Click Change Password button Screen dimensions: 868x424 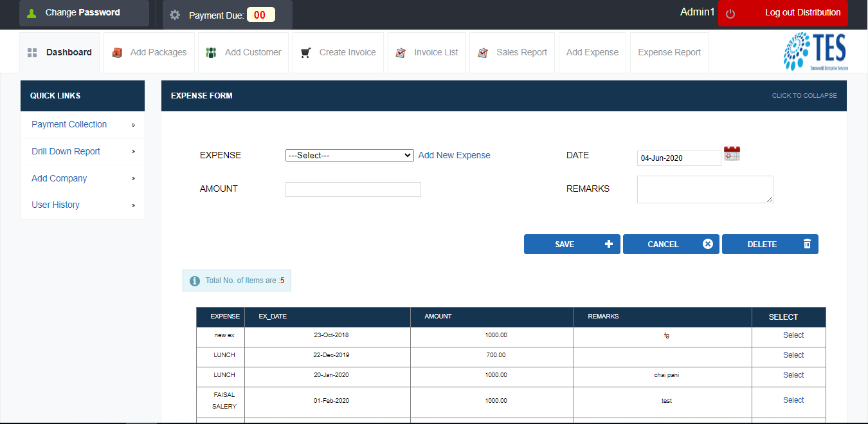[84, 13]
